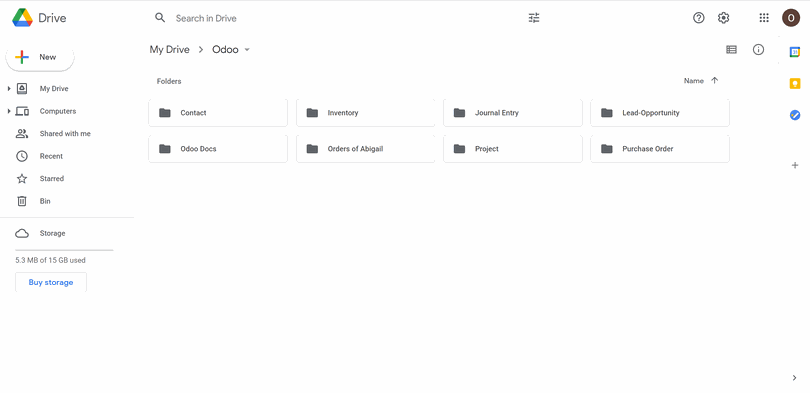The width and height of the screenshot is (810, 393).
Task: Open the Help question mark icon
Action: [x=698, y=18]
